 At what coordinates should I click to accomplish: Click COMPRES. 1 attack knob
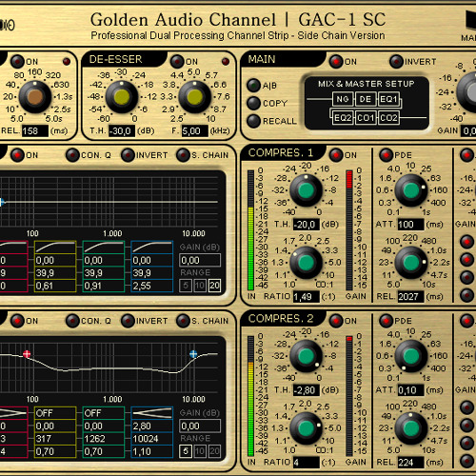(x=411, y=190)
